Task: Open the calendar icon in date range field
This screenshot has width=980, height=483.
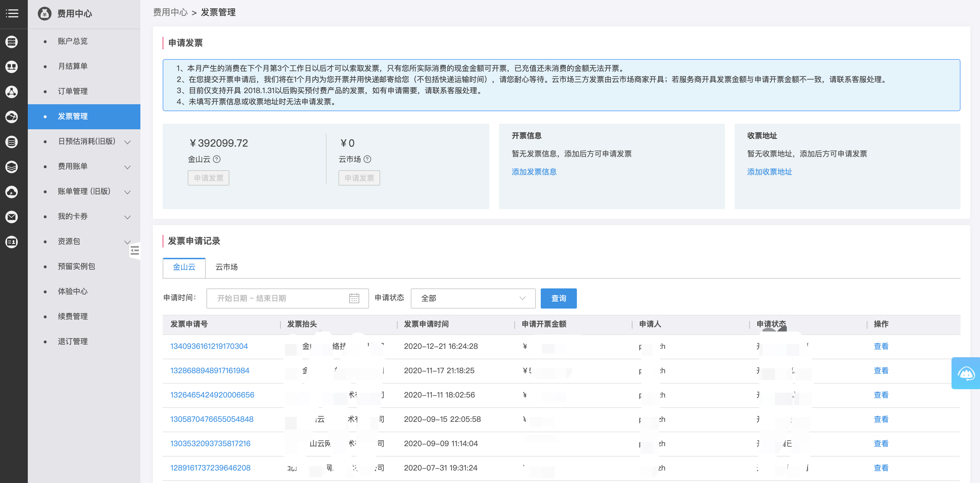Action: point(354,298)
